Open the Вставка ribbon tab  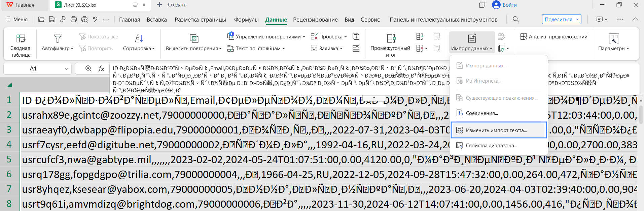156,20
